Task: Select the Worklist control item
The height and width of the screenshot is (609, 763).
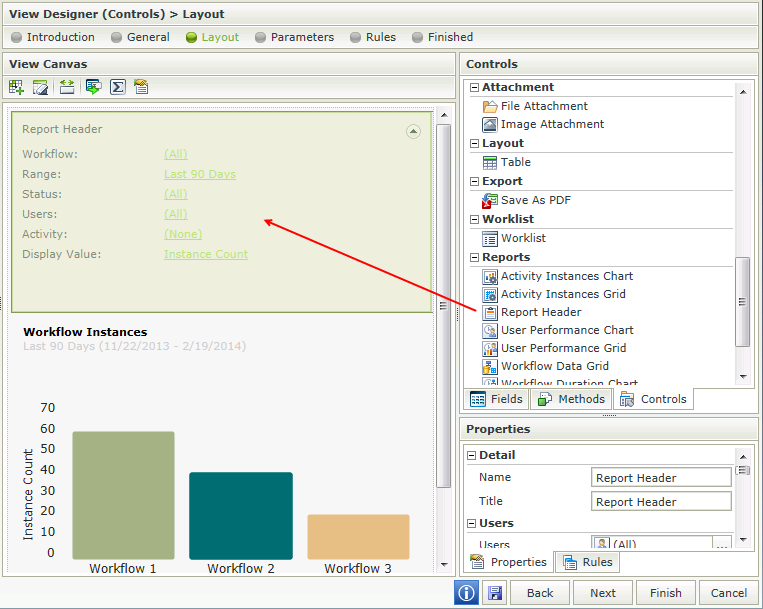Action: tap(514, 238)
